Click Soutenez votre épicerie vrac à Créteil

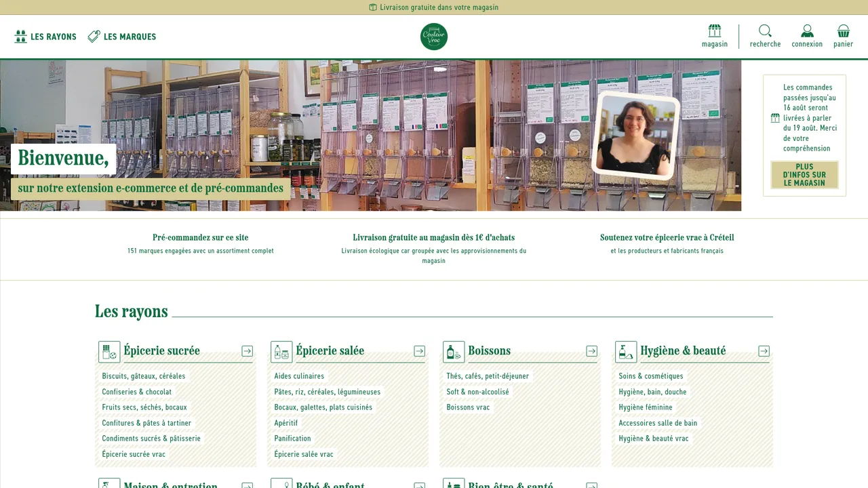(x=667, y=238)
